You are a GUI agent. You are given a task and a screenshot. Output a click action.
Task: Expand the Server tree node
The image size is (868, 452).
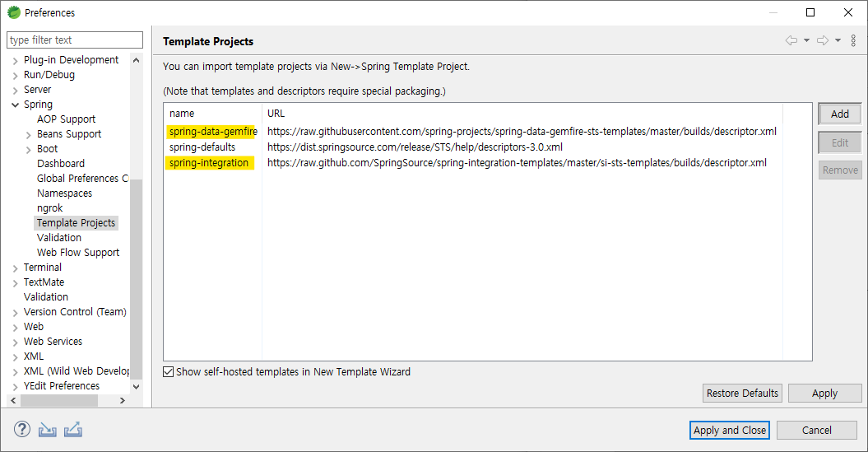point(15,91)
